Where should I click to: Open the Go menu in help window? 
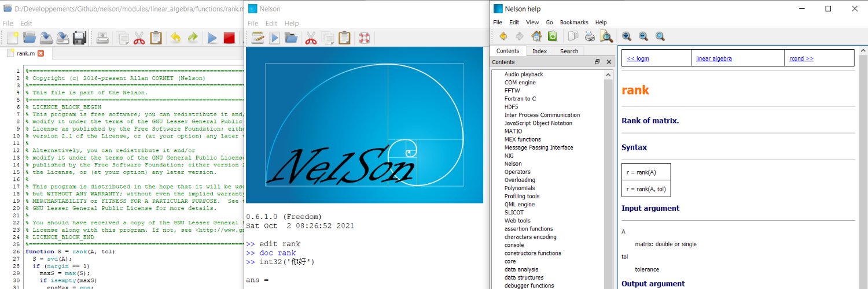(x=549, y=23)
